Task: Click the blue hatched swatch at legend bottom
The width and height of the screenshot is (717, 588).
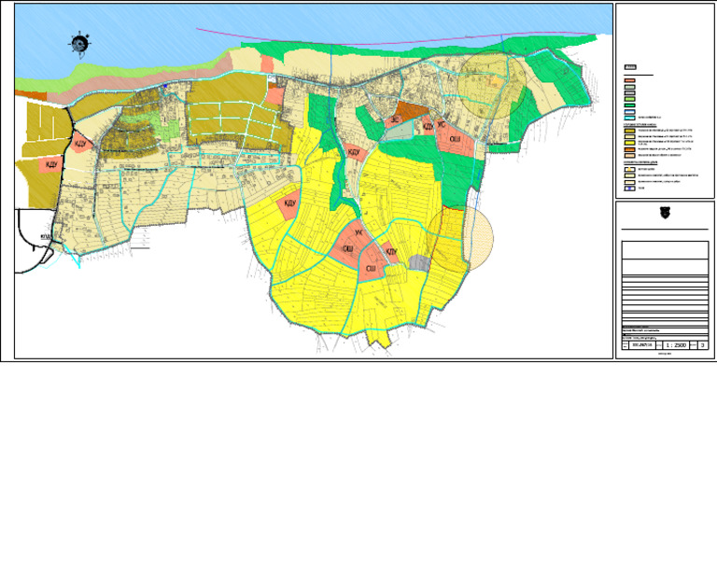Action: click(629, 188)
